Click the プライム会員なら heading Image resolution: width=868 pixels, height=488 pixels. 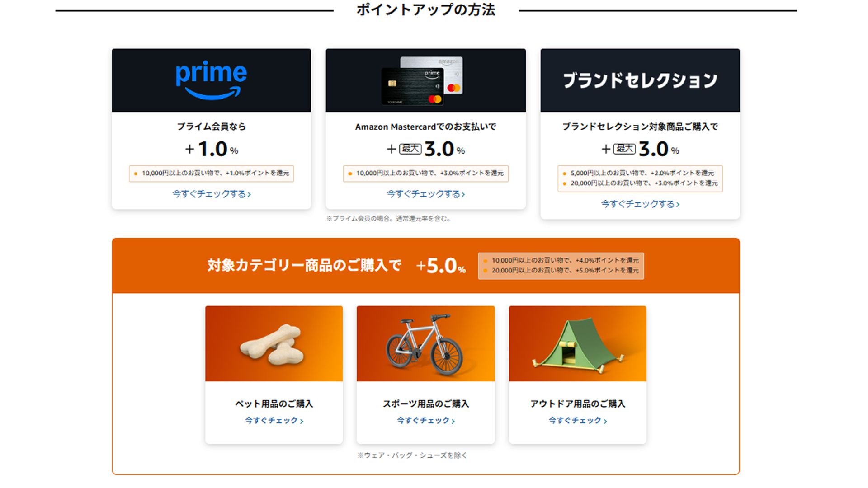[211, 127]
